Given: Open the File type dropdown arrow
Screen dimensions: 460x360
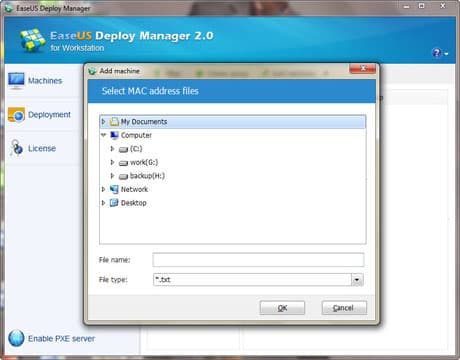Looking at the screenshot, I should click(x=357, y=280).
